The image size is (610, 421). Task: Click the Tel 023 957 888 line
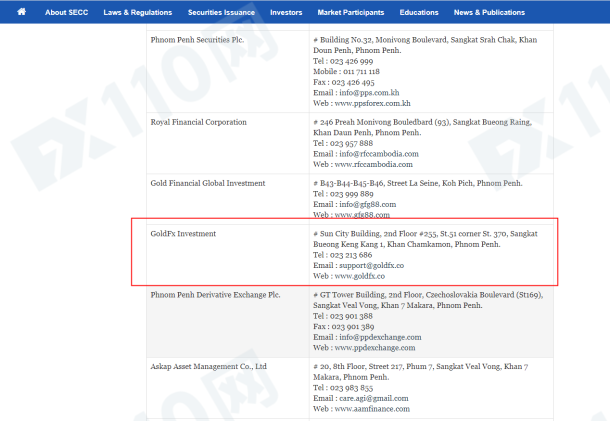tap(343, 144)
